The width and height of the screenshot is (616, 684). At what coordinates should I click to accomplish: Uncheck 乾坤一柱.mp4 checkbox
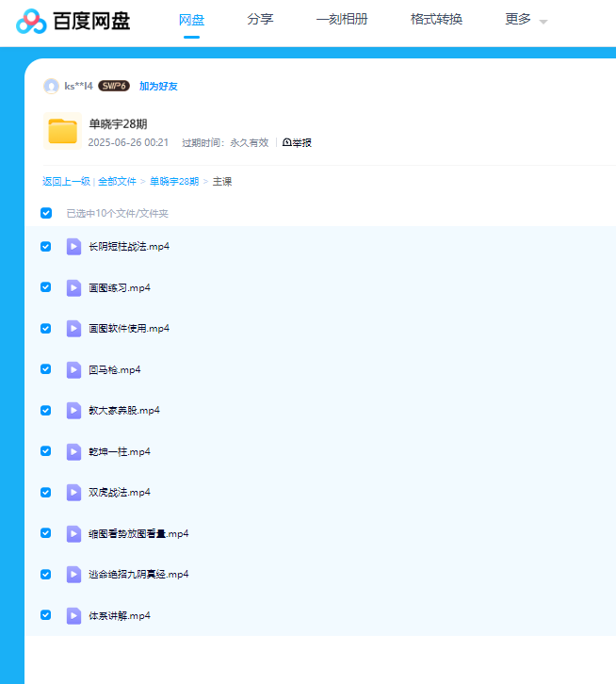coord(46,451)
